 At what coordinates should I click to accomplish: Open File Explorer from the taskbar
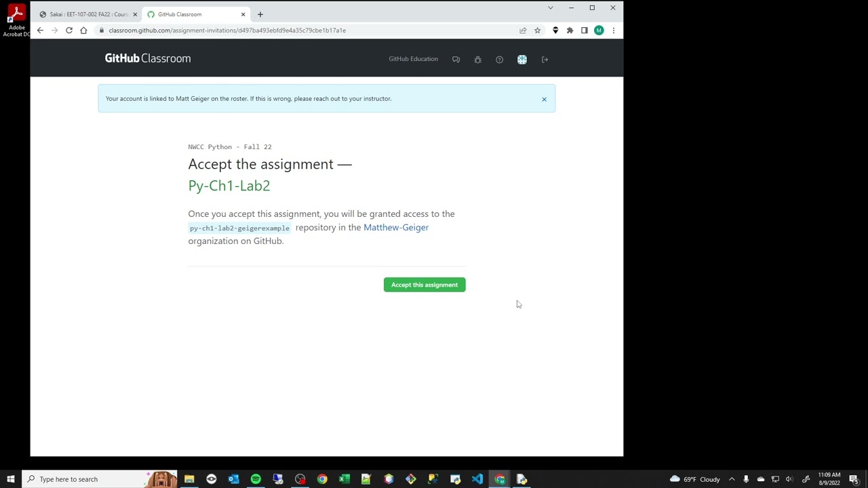point(189,479)
